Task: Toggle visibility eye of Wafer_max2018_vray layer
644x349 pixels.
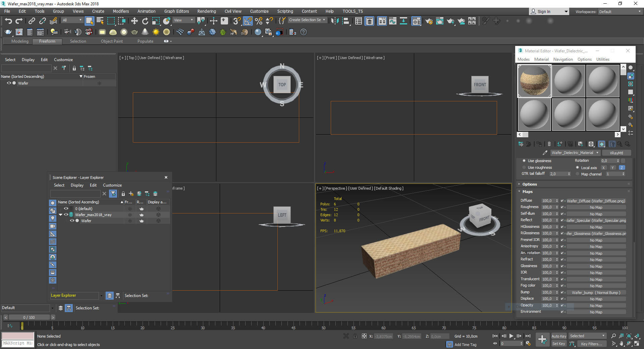Action: (x=66, y=215)
